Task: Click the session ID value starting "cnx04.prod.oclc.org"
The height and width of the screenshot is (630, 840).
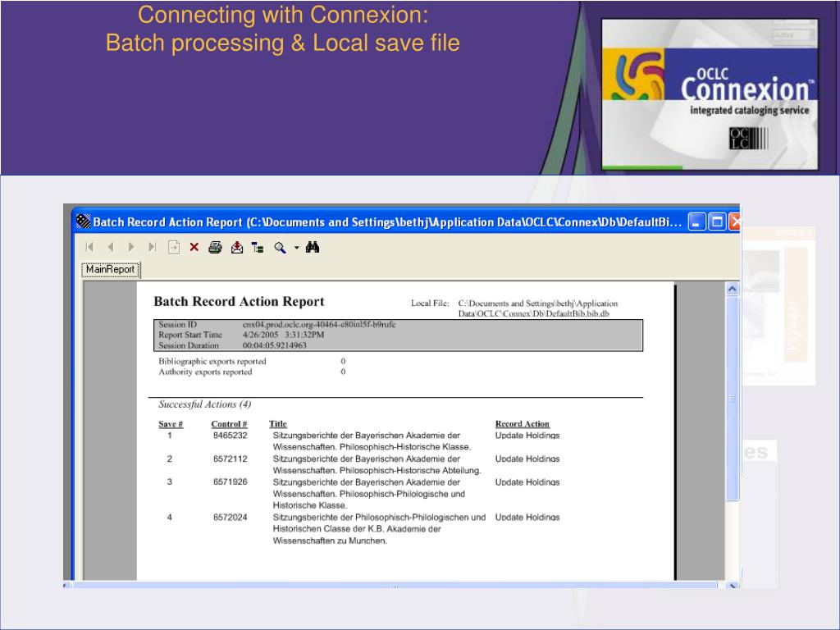Action: coord(319,325)
